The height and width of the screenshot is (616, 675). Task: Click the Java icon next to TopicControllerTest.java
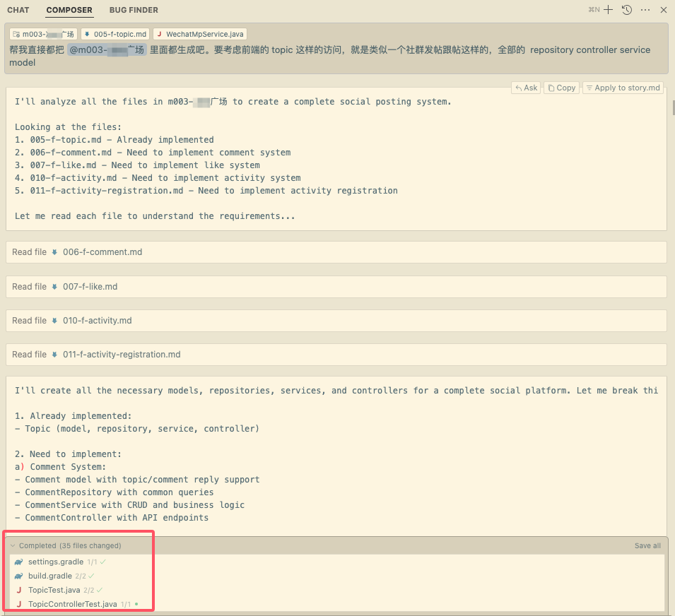18,604
